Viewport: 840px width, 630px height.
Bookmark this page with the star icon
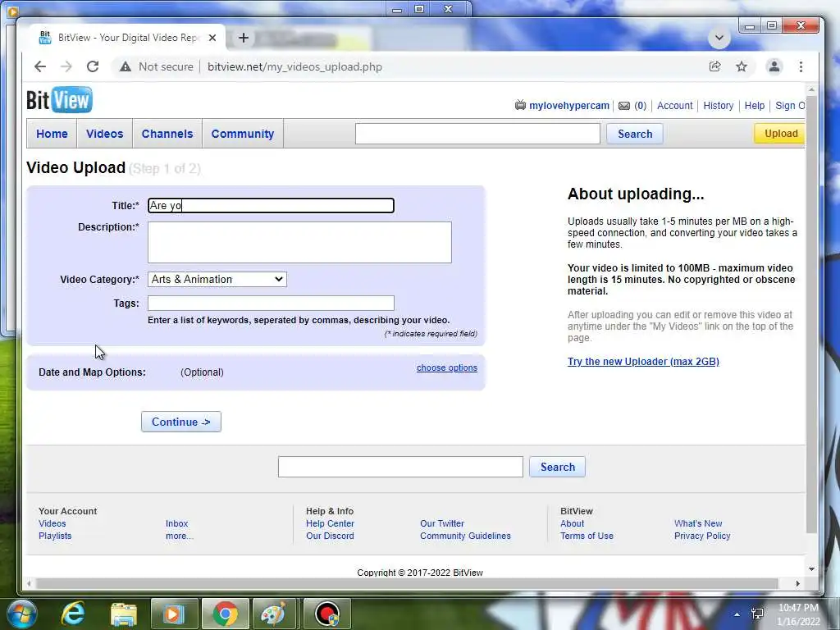click(x=742, y=66)
